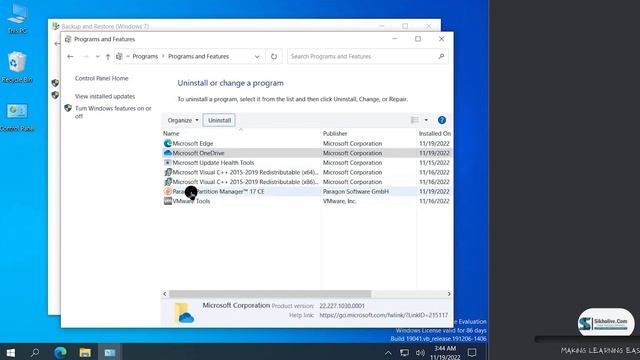
Task: Open the help question mark icon
Action: click(x=442, y=120)
